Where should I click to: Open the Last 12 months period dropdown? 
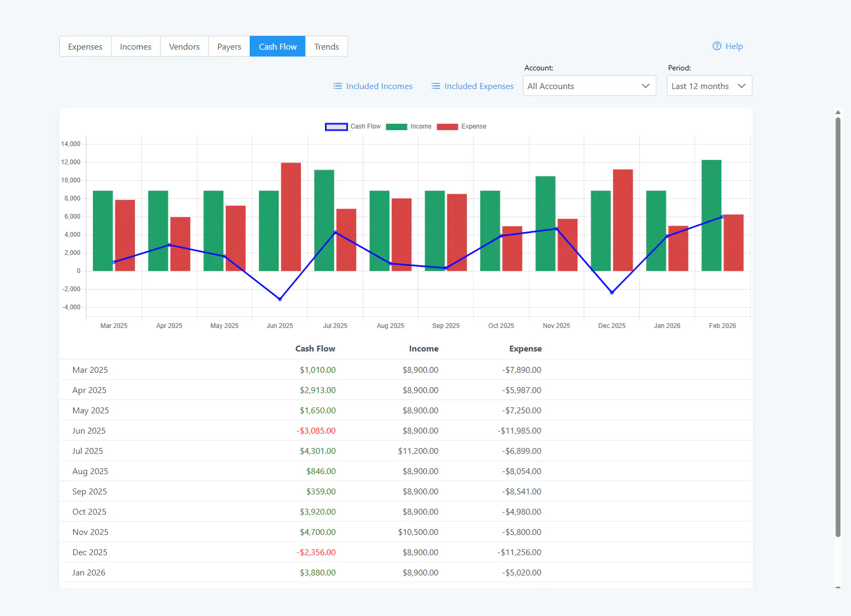709,86
